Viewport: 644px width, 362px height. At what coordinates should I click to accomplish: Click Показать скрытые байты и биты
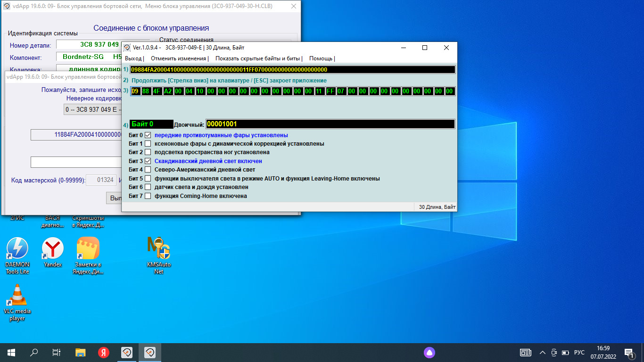[257, 58]
